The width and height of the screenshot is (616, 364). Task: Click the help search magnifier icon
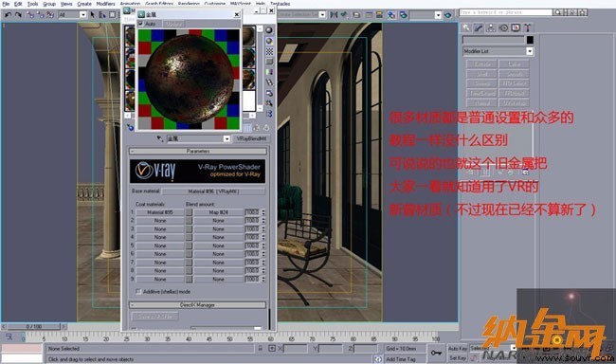pyautogui.click(x=557, y=12)
